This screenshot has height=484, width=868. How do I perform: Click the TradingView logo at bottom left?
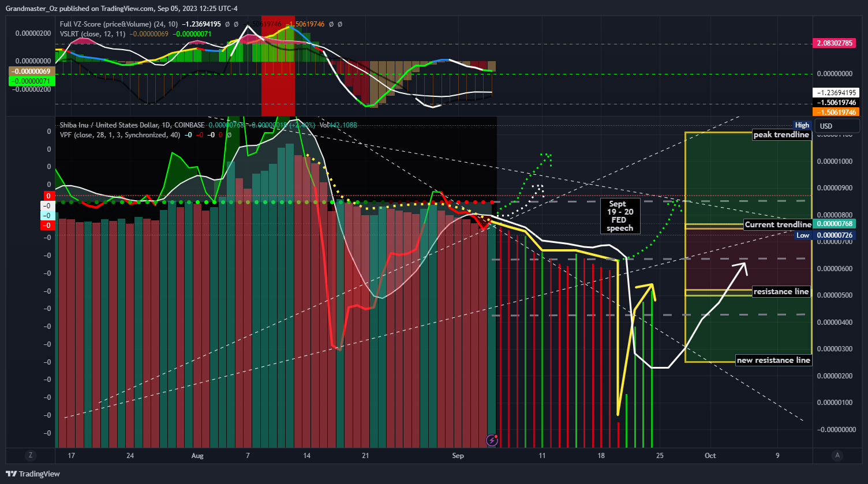point(33,474)
